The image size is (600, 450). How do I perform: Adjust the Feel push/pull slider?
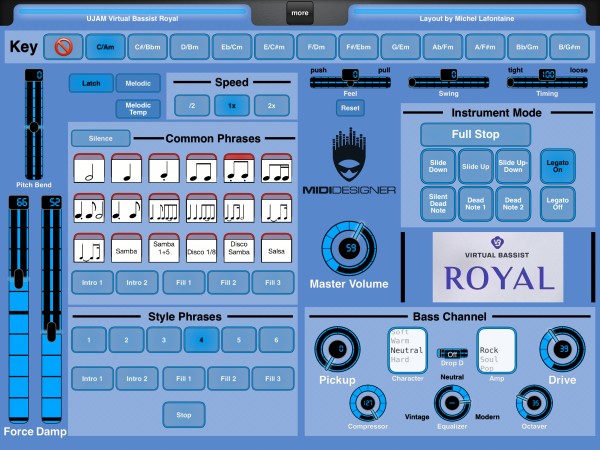pos(350,82)
